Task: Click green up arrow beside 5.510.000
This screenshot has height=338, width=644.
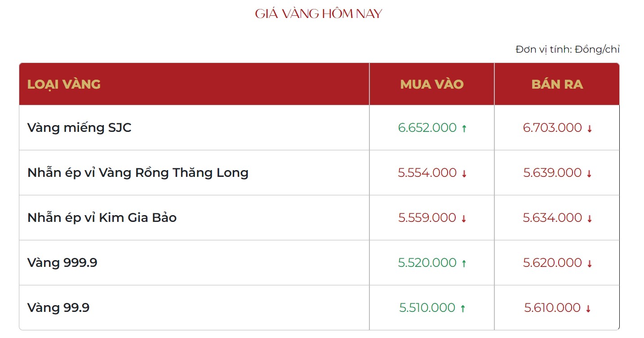Action: pyautogui.click(x=463, y=309)
